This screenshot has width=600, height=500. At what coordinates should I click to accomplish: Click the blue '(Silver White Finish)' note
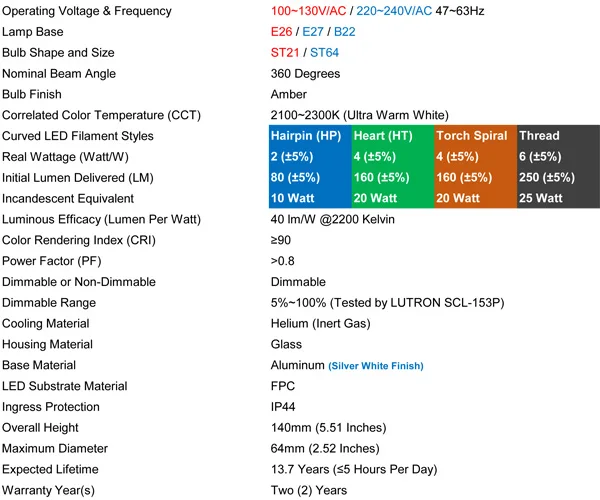point(376,366)
